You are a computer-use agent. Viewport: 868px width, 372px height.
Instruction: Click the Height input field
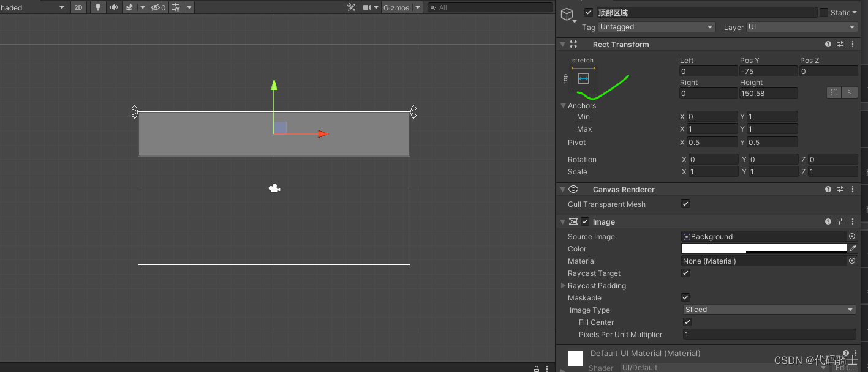click(x=768, y=93)
